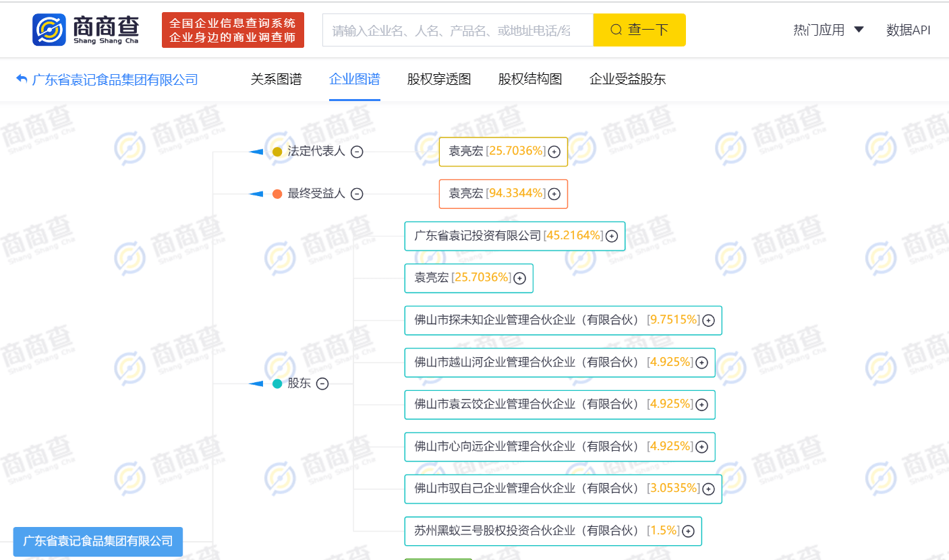Click plus icon on 佛山市越山河企业管理合伙企业 node
Image resolution: width=949 pixels, height=560 pixels.
tap(701, 363)
